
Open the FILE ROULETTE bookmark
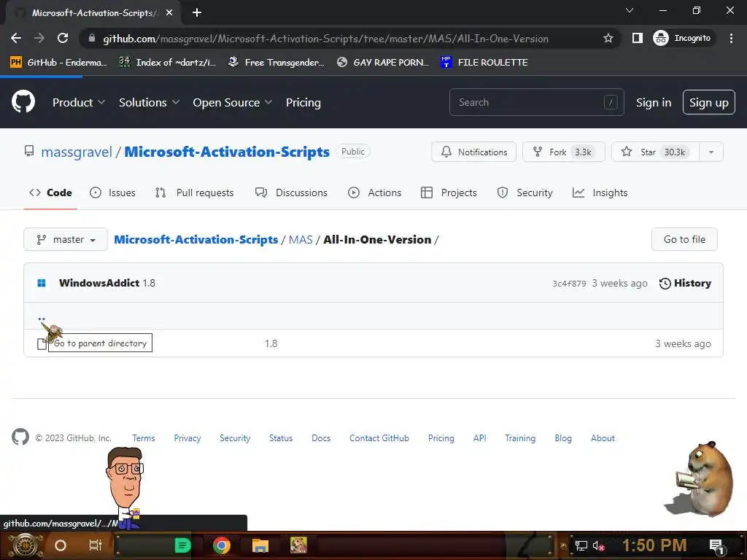point(484,63)
